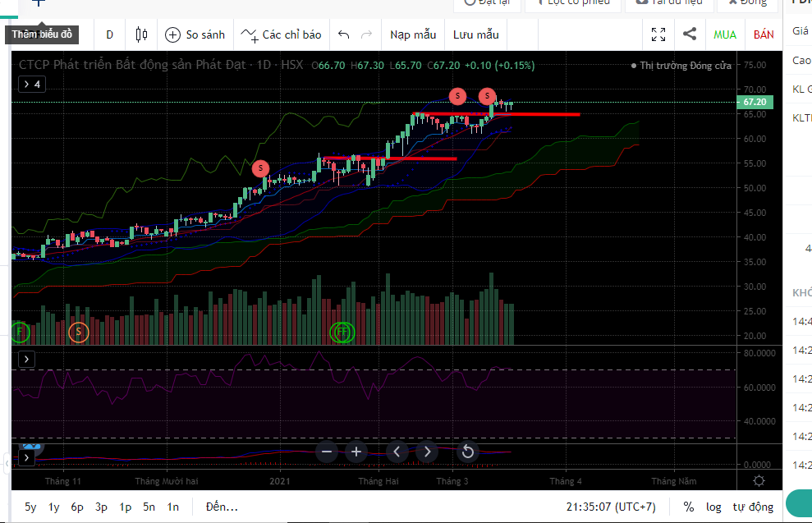Click the Thị trường Đóng cửa market status
Screen dimensions: 812x523
(x=681, y=66)
